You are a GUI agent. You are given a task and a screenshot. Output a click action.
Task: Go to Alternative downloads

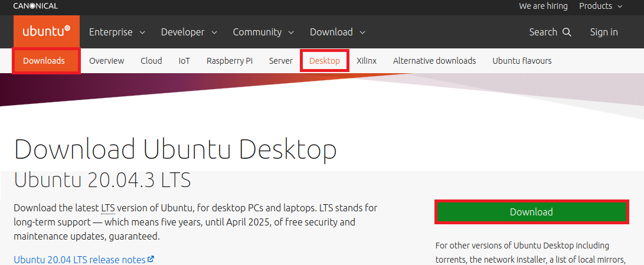[x=434, y=61]
